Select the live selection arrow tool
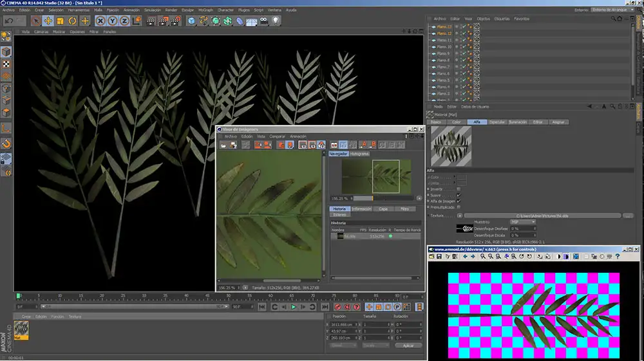644x361 pixels. coord(35,21)
